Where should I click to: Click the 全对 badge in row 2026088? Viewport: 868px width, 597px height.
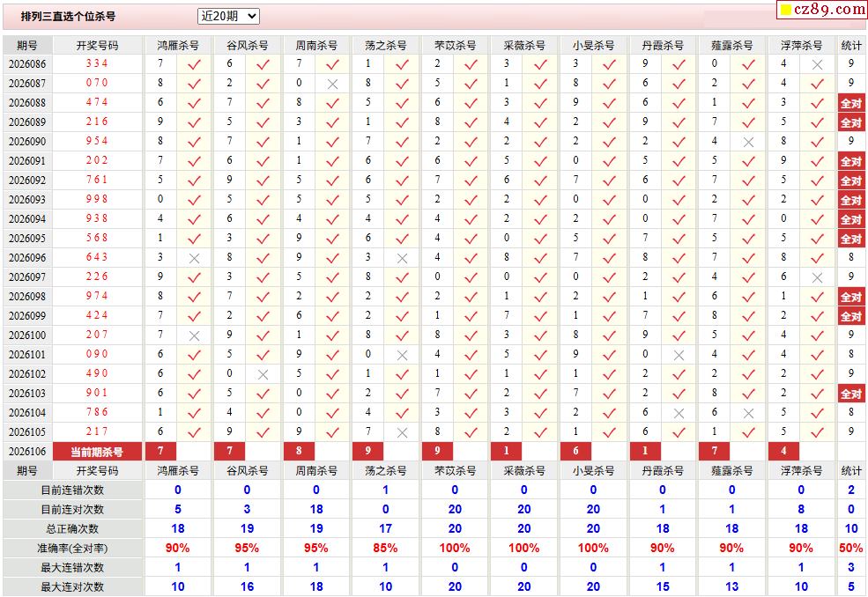(x=850, y=103)
